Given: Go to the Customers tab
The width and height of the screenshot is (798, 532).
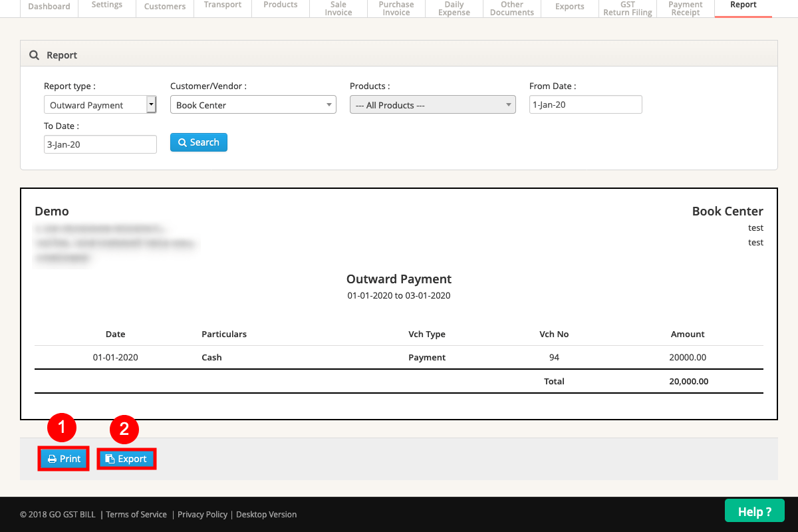Looking at the screenshot, I should pyautogui.click(x=165, y=7).
